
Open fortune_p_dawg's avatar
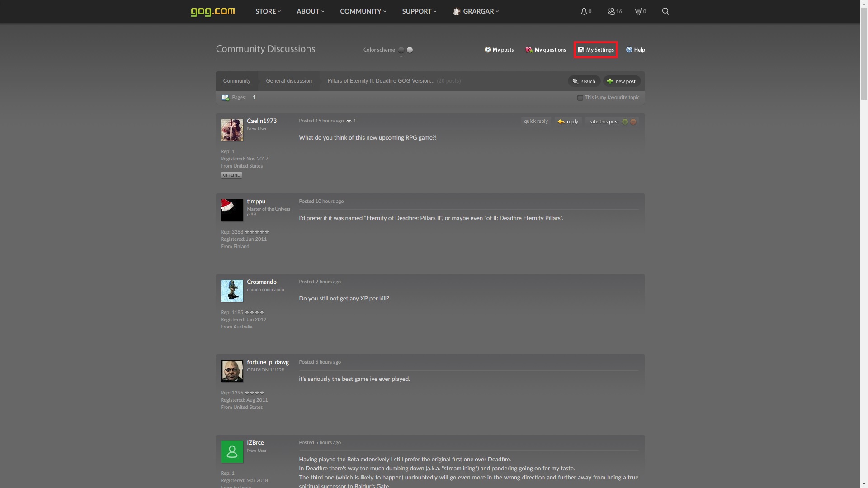[232, 371]
